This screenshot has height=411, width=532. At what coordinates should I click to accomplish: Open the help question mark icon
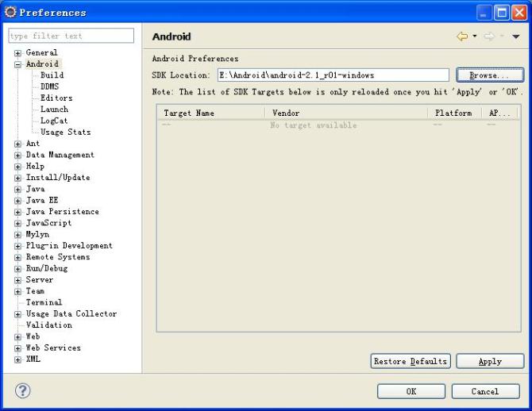(23, 390)
